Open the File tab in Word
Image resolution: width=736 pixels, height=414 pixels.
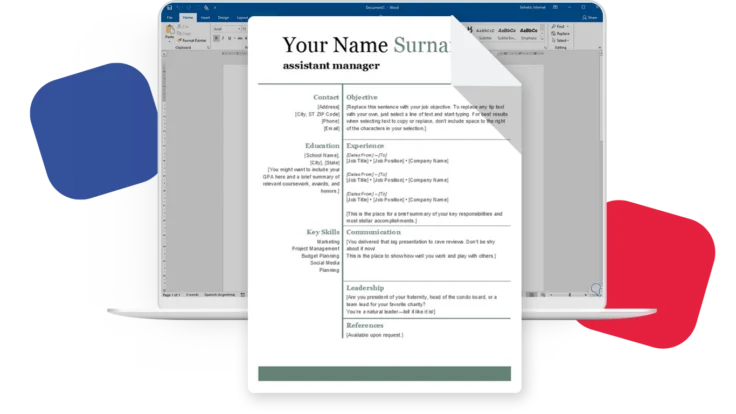tap(170, 18)
